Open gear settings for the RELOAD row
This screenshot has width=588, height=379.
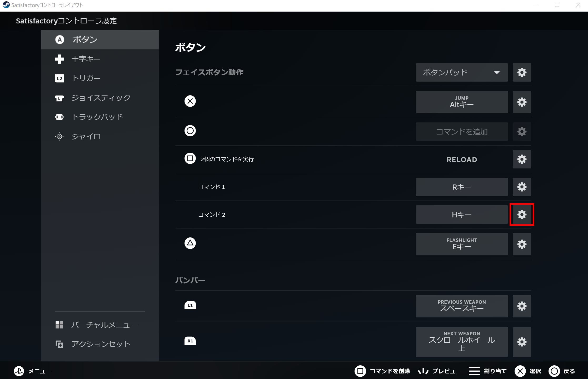[522, 159]
